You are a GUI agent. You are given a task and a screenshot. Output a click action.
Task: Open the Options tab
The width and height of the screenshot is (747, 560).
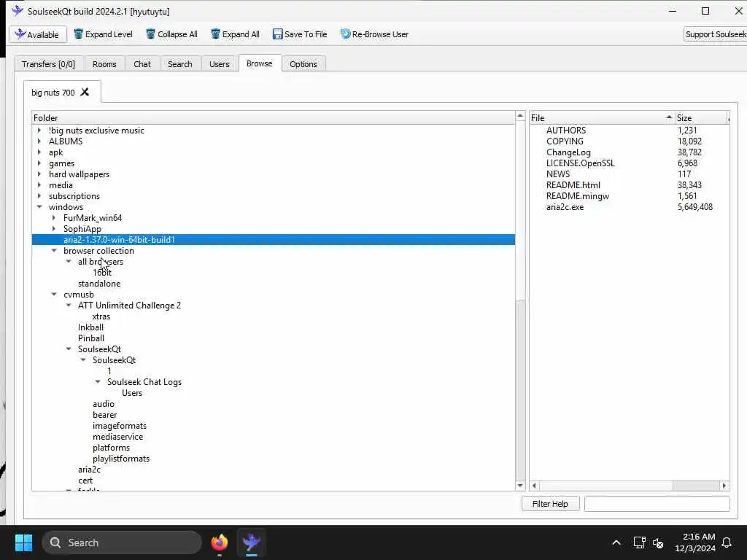tap(303, 64)
